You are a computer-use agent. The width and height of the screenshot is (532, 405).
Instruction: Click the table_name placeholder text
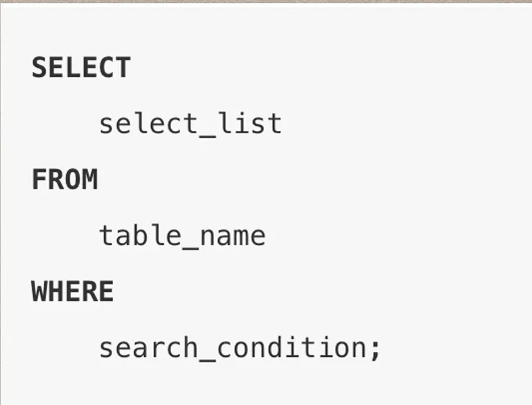(182, 236)
